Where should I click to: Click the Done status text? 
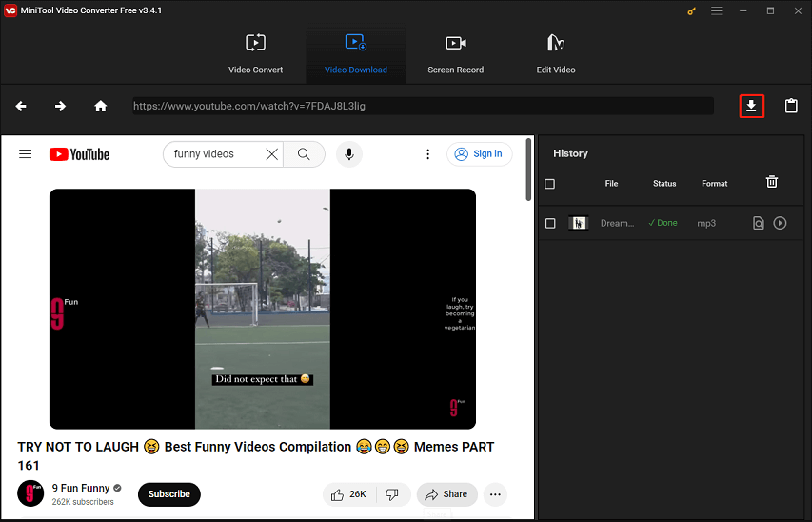663,223
